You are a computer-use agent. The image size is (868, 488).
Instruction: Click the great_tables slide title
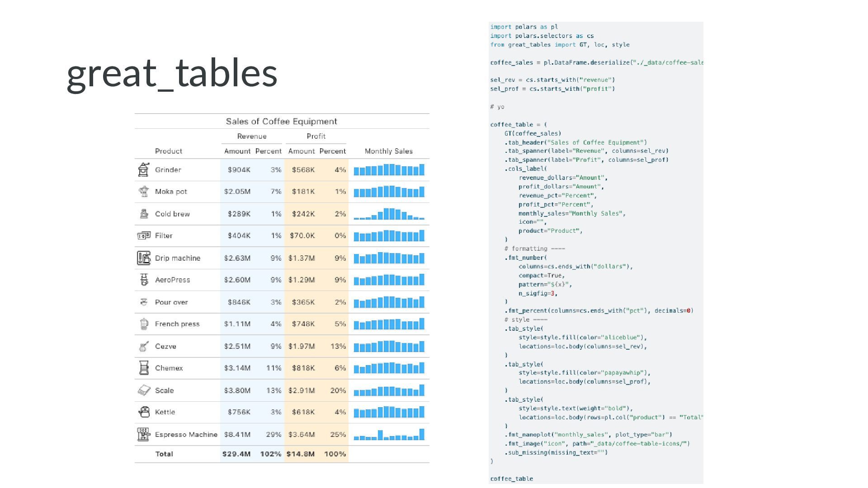pos(172,73)
